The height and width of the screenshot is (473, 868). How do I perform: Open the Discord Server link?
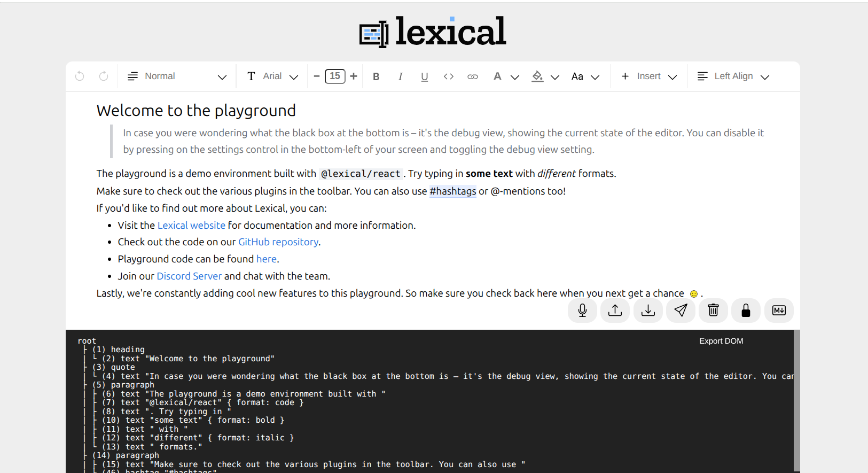[189, 276]
